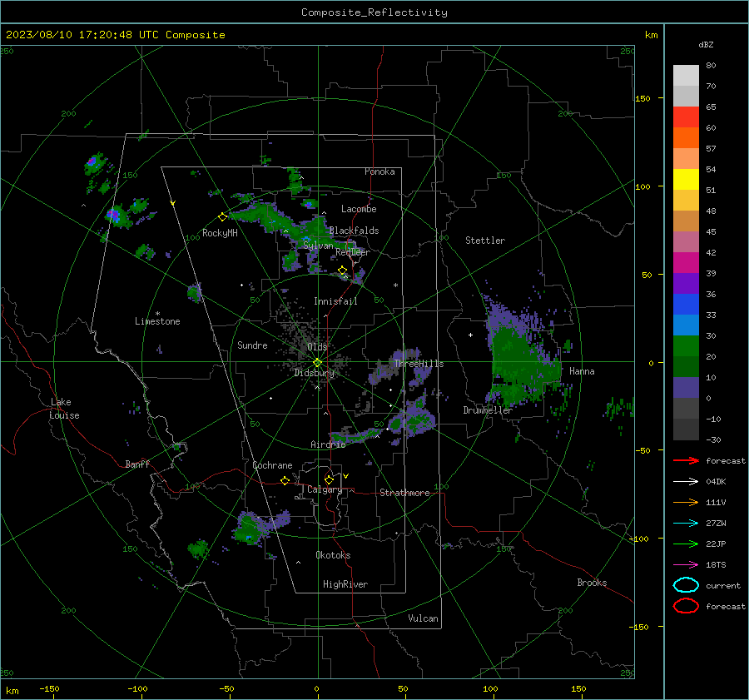Click the Brooks town label
The width and height of the screenshot is (749, 700).
click(592, 583)
